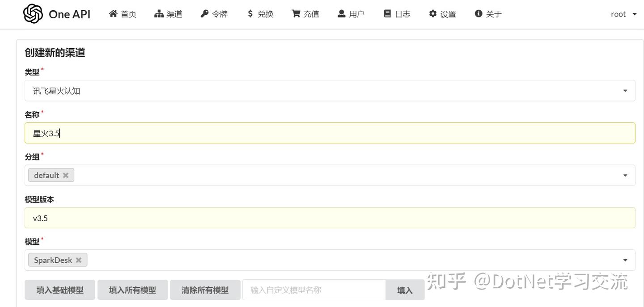The width and height of the screenshot is (644, 307).
Task: Click the dollar icon next to 兑换
Action: (250, 13)
